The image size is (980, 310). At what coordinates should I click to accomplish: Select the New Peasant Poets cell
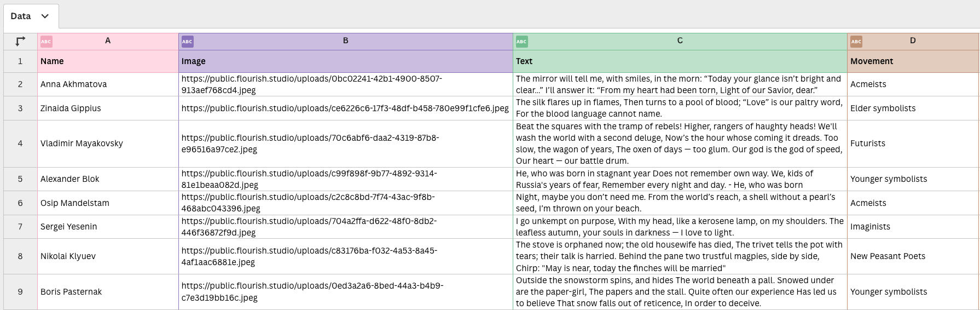(x=913, y=256)
